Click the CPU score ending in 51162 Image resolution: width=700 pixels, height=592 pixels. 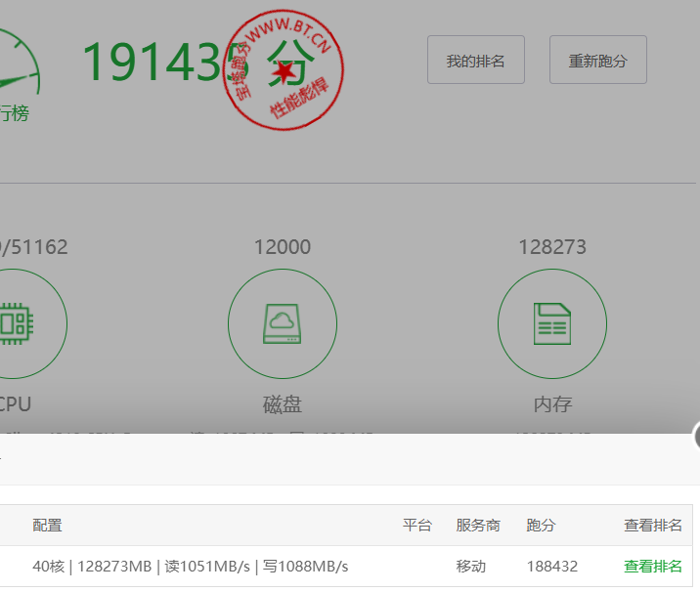(34, 247)
